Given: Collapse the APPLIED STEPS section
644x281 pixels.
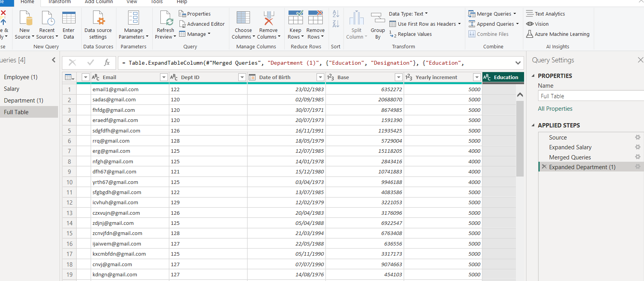Looking at the screenshot, I should pos(533,125).
